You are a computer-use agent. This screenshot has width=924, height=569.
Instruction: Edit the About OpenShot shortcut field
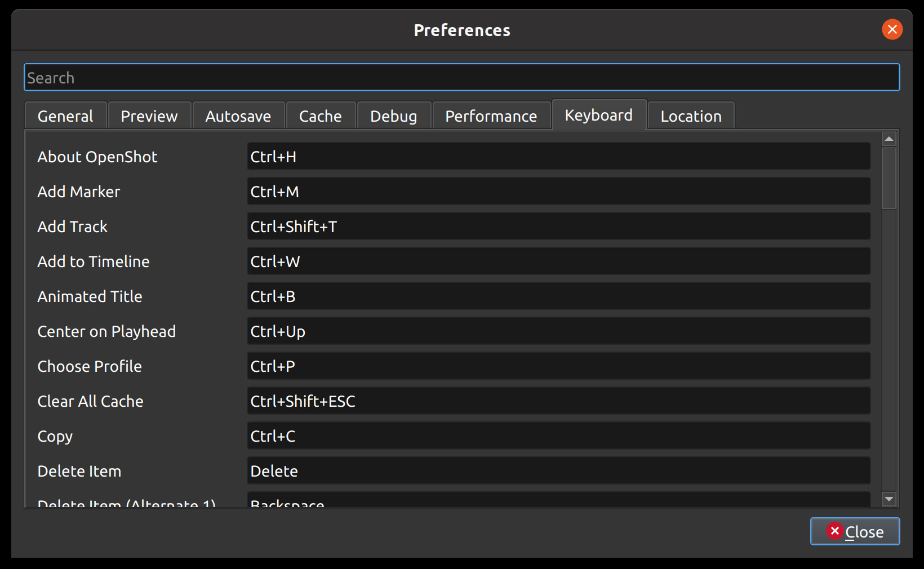[x=558, y=157]
